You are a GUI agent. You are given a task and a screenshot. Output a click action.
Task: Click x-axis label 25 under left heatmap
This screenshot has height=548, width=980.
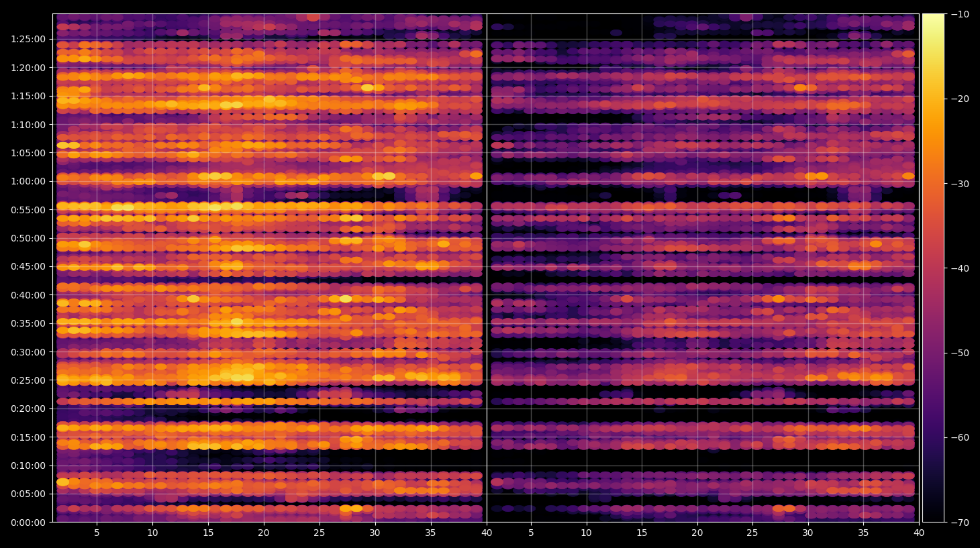[x=320, y=533]
